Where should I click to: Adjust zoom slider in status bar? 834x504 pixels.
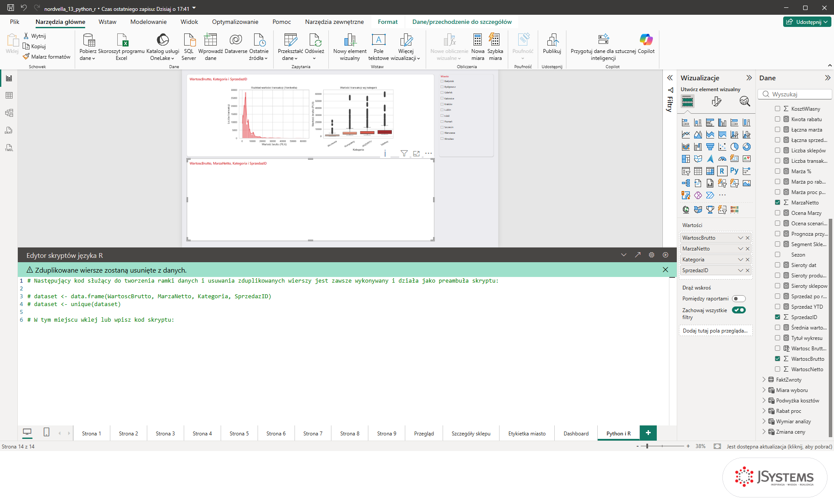[x=647, y=446]
